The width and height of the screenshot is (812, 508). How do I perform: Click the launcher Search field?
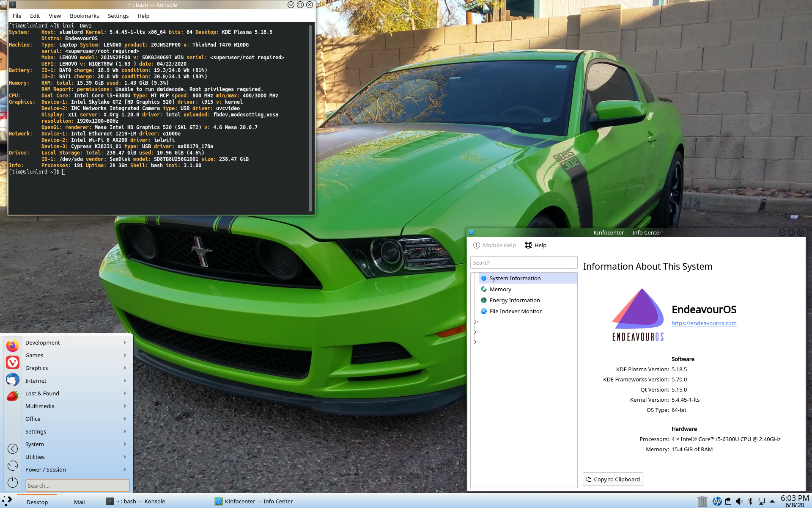tap(77, 486)
